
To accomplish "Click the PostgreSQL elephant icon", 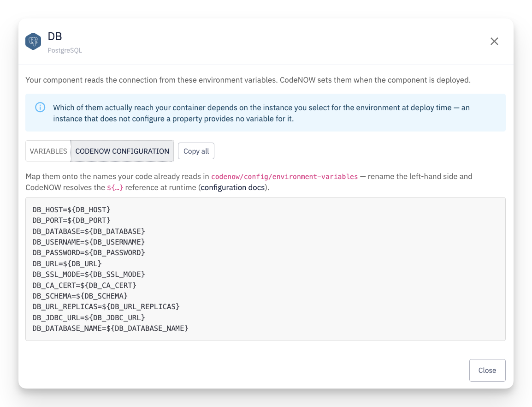I will coord(33,41).
